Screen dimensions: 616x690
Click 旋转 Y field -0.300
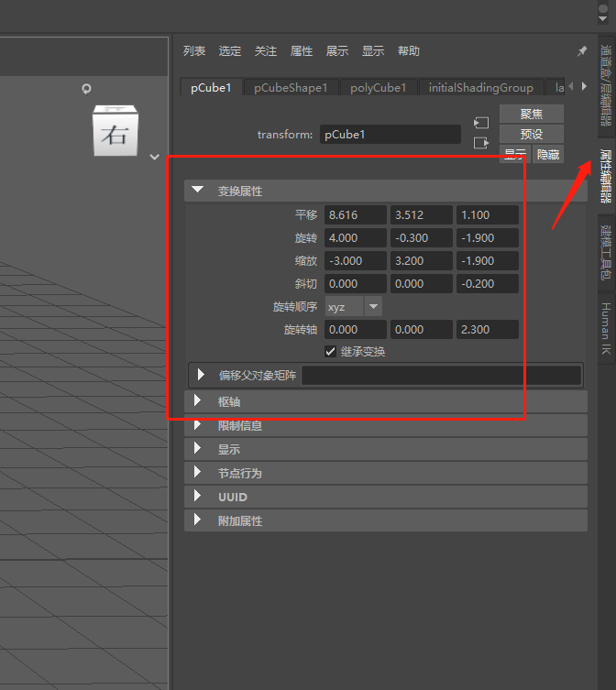[422, 237]
